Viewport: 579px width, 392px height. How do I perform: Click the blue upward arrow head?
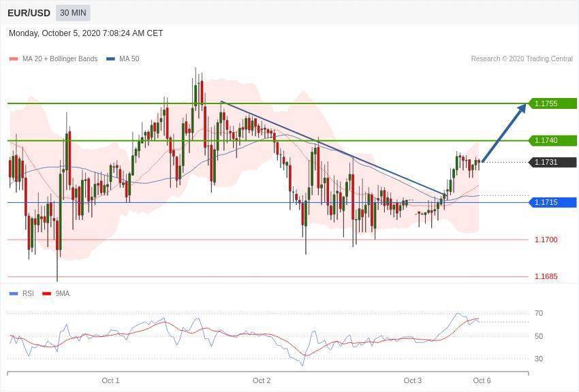[x=522, y=108]
